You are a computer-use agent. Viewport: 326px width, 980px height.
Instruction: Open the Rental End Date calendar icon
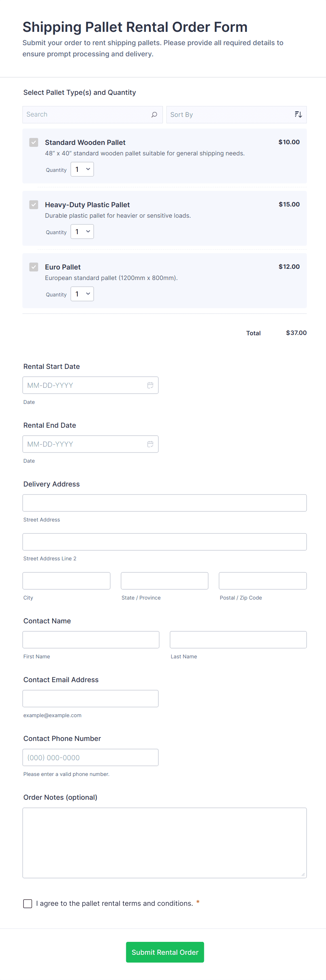(150, 444)
